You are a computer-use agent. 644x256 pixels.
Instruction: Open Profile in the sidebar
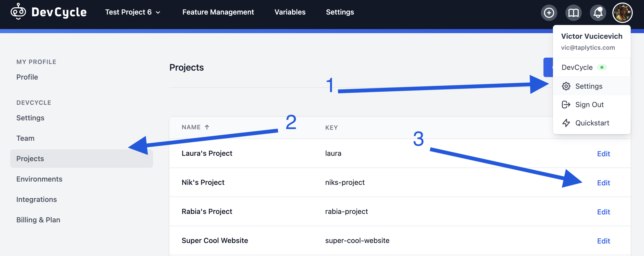pyautogui.click(x=27, y=77)
